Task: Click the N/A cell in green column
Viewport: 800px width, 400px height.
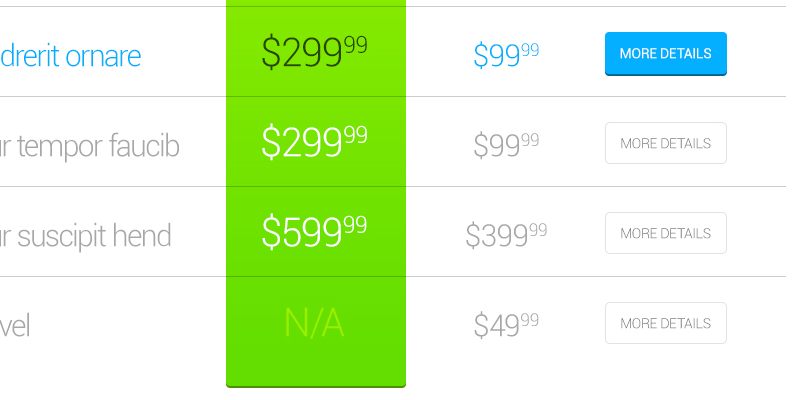Action: coord(314,323)
